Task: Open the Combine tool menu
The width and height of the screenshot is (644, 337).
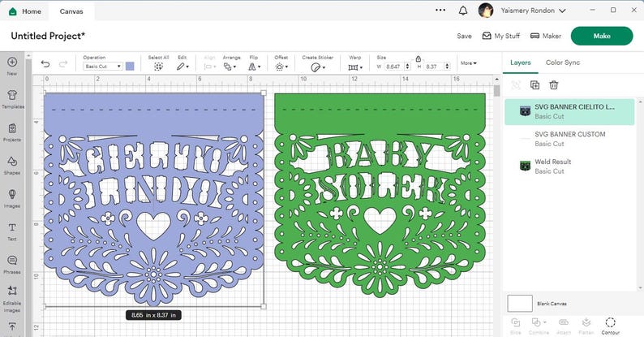Action: 539,326
